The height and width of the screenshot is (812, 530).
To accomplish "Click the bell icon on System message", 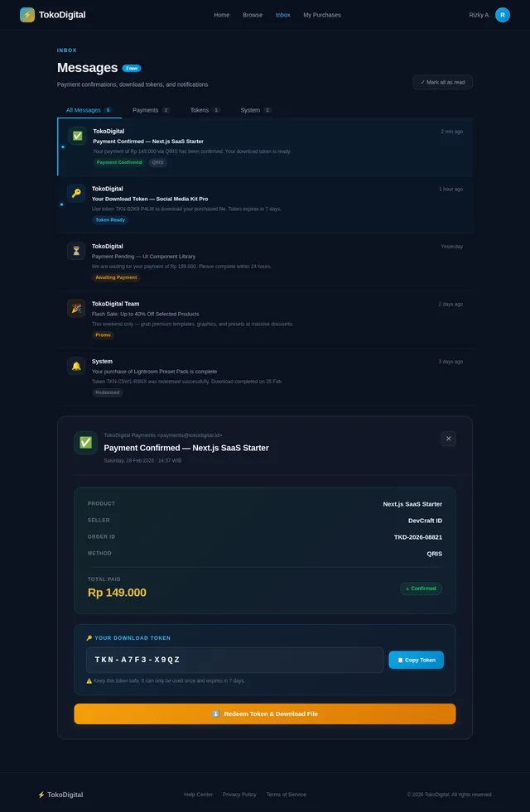I will (76, 366).
